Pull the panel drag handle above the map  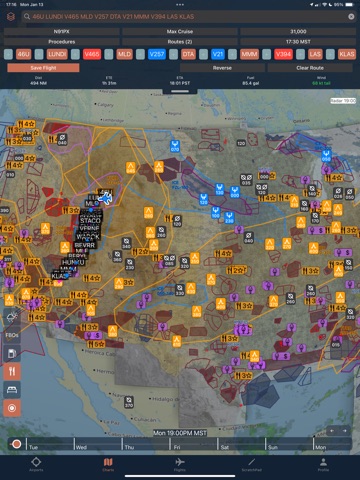[180, 91]
